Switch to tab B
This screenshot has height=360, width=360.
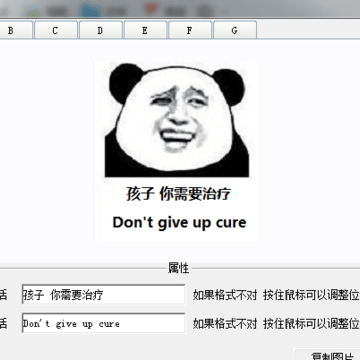click(x=15, y=30)
